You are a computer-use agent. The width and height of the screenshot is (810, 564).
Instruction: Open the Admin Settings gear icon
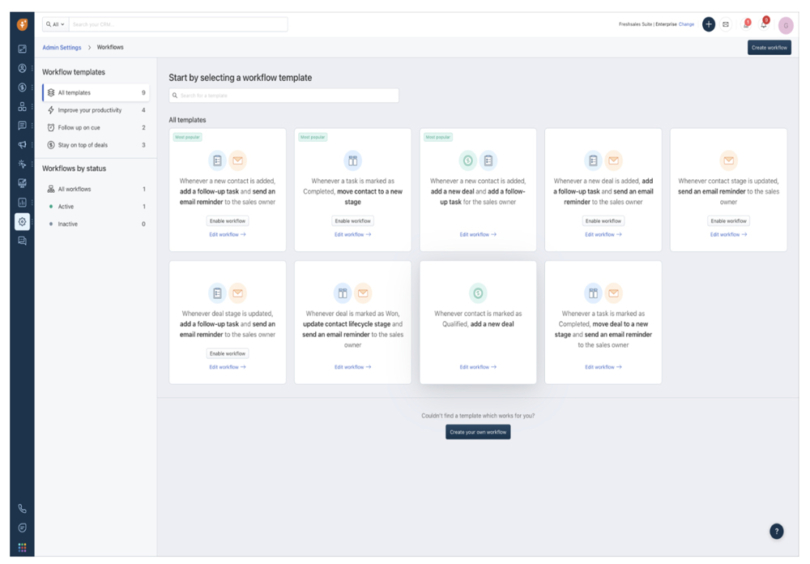(x=22, y=221)
